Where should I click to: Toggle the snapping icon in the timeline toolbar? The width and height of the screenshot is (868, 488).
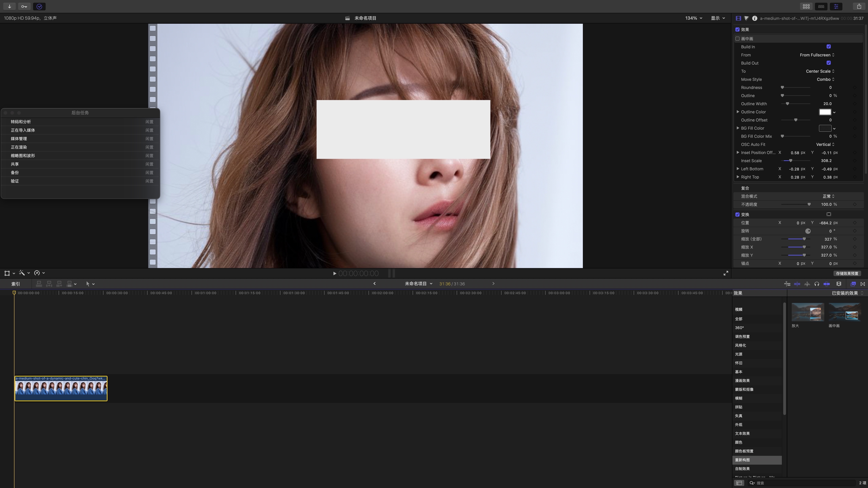coord(827,284)
